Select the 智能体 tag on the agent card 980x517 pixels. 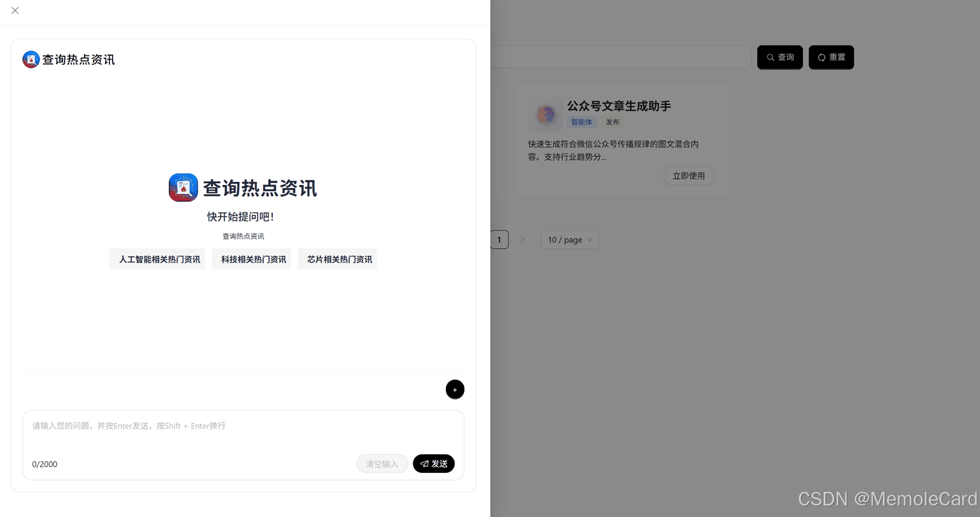pos(581,122)
